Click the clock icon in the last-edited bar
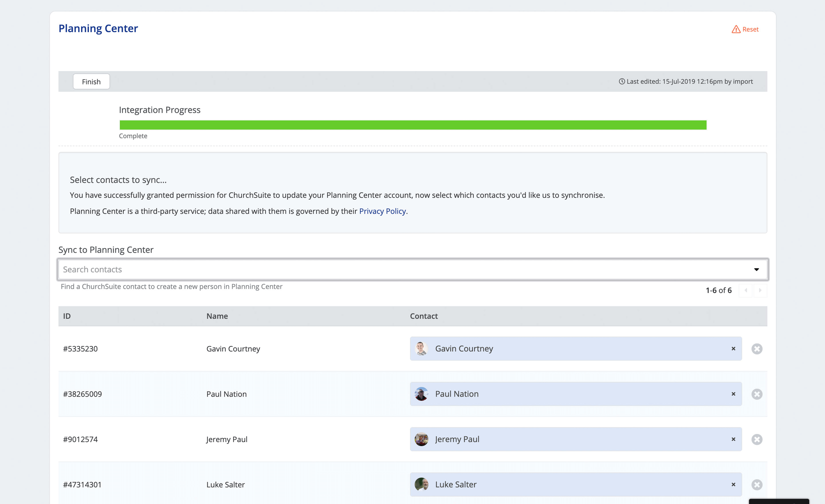 click(x=622, y=81)
